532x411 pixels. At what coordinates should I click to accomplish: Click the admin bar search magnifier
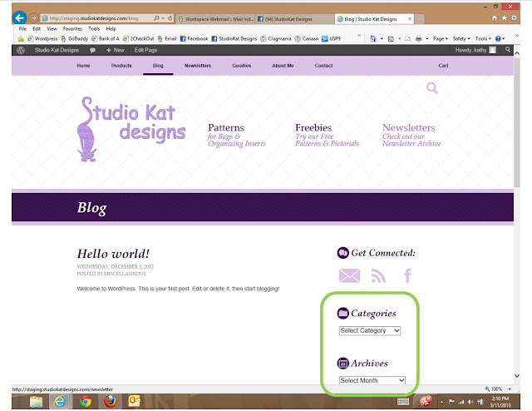tap(508, 50)
